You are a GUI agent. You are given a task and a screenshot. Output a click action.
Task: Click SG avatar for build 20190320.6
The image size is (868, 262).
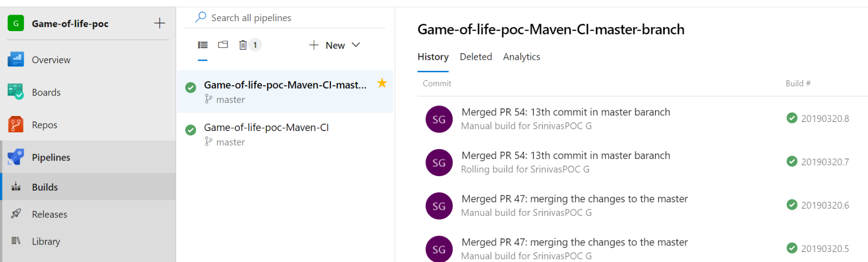pos(439,206)
